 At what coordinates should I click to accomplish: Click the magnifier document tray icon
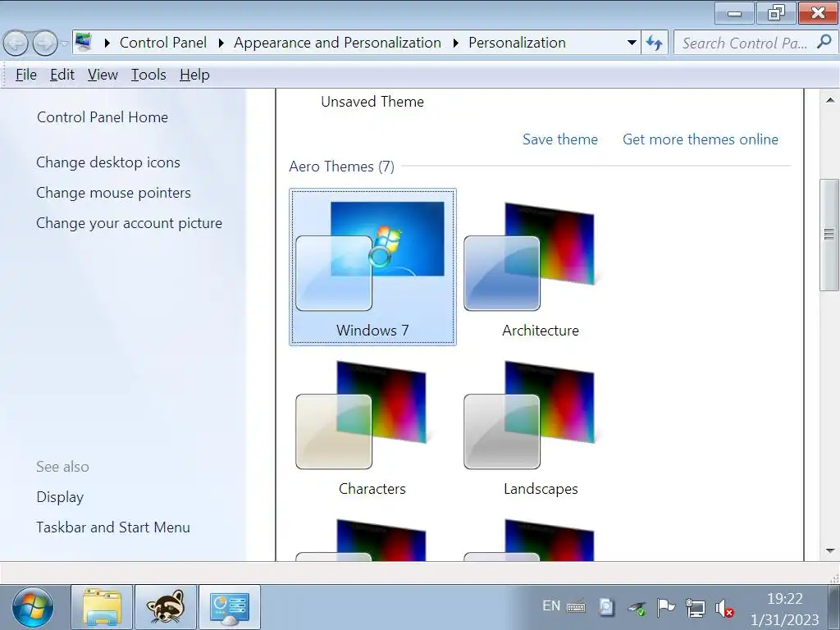(x=606, y=607)
